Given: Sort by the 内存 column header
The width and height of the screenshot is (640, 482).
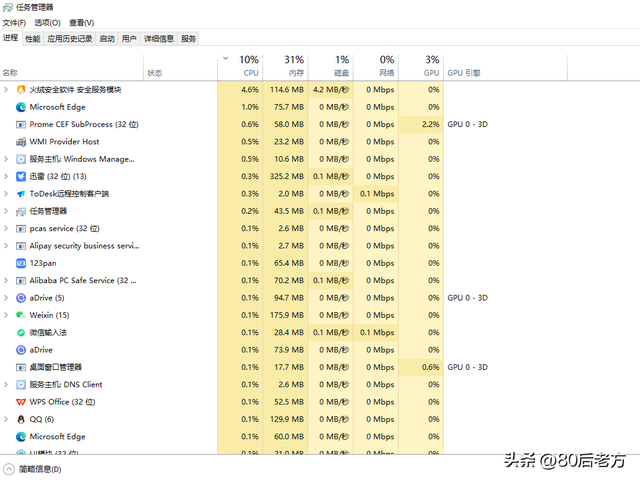Looking at the screenshot, I should coord(286,67).
